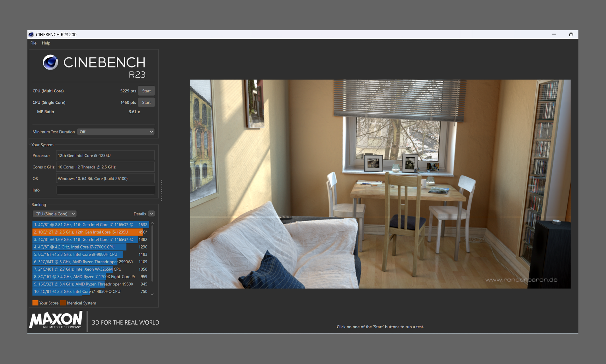Click the empty Info input field

105,190
